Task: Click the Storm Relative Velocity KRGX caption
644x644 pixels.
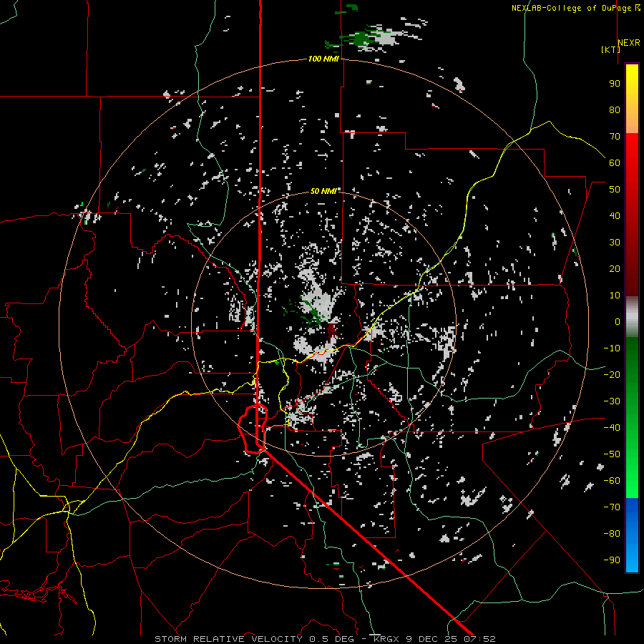Action: point(325,639)
